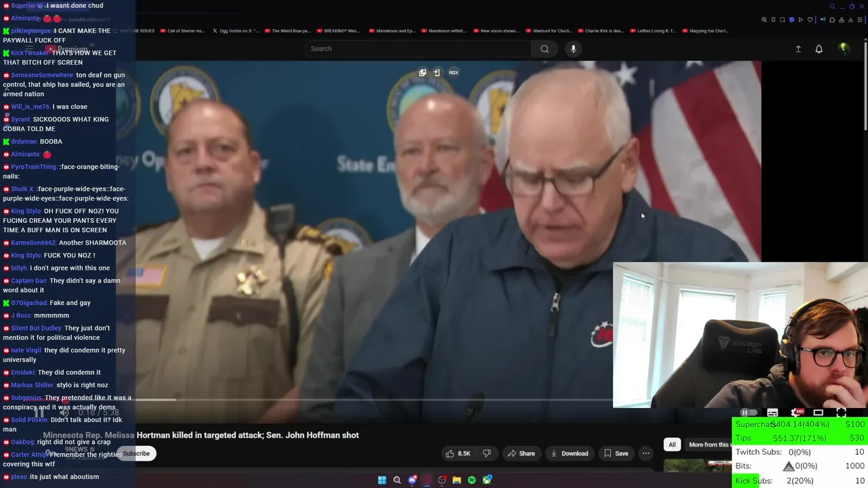
Task: Open 'Charlie Kirk is dea...' bookmark
Action: click(x=600, y=30)
